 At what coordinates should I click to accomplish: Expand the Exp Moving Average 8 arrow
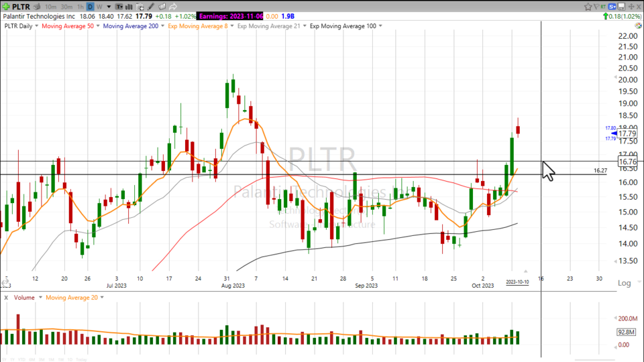pyautogui.click(x=232, y=26)
